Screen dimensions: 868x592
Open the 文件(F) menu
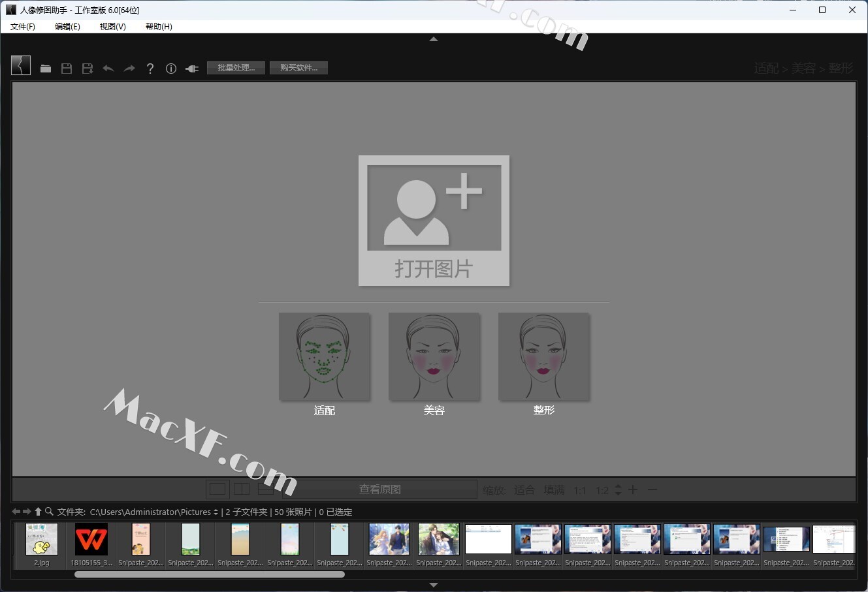(x=23, y=27)
